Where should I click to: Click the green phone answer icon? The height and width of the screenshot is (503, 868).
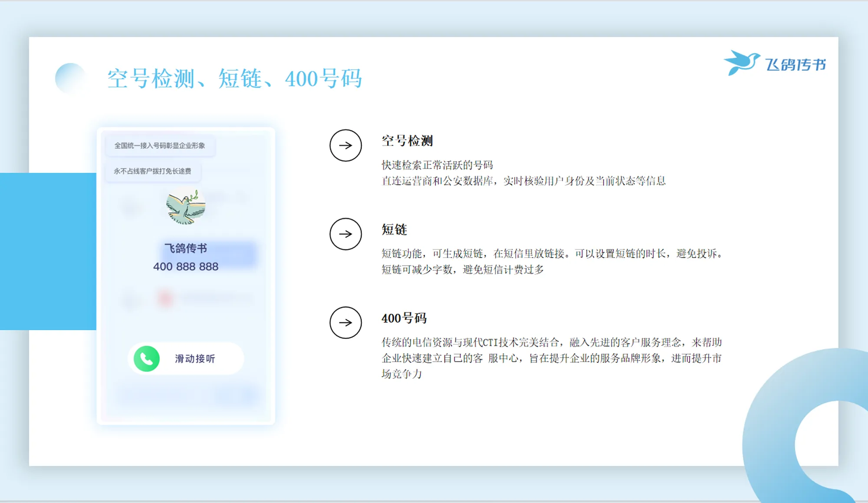click(x=147, y=359)
